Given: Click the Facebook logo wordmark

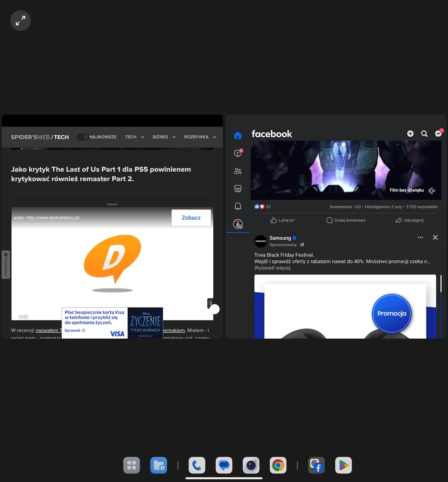Looking at the screenshot, I should coord(272,134).
